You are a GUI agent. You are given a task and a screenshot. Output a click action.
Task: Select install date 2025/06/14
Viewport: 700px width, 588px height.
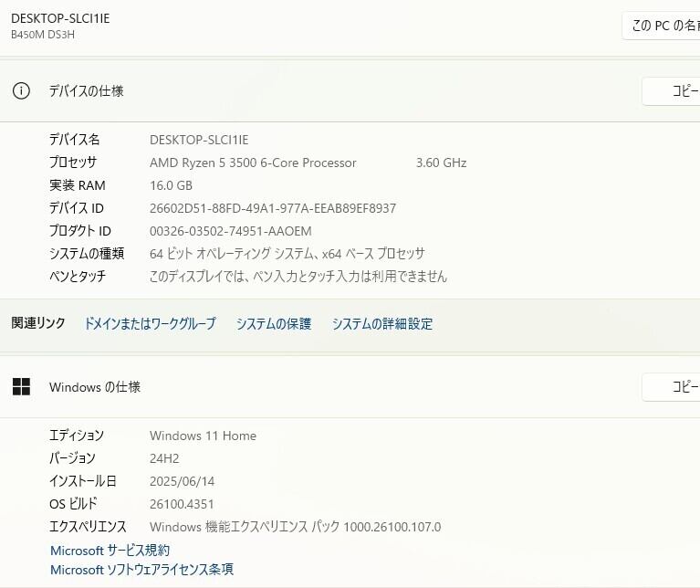pyautogui.click(x=183, y=481)
